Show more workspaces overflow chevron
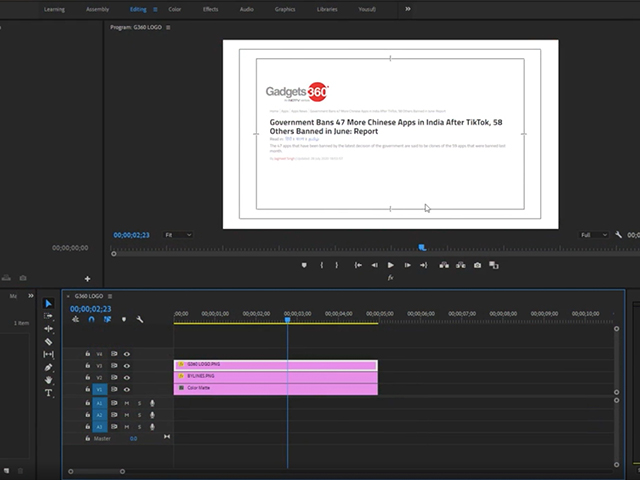 pyautogui.click(x=407, y=9)
